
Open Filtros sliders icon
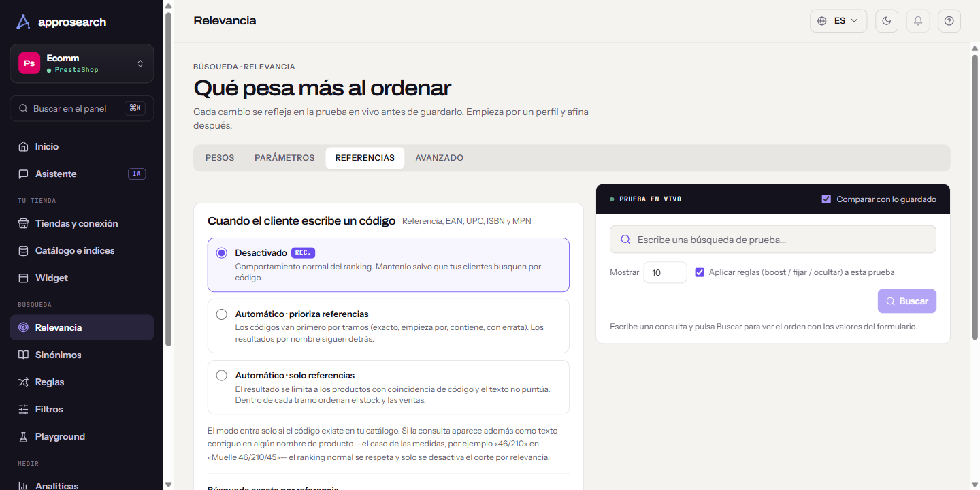[x=23, y=409]
